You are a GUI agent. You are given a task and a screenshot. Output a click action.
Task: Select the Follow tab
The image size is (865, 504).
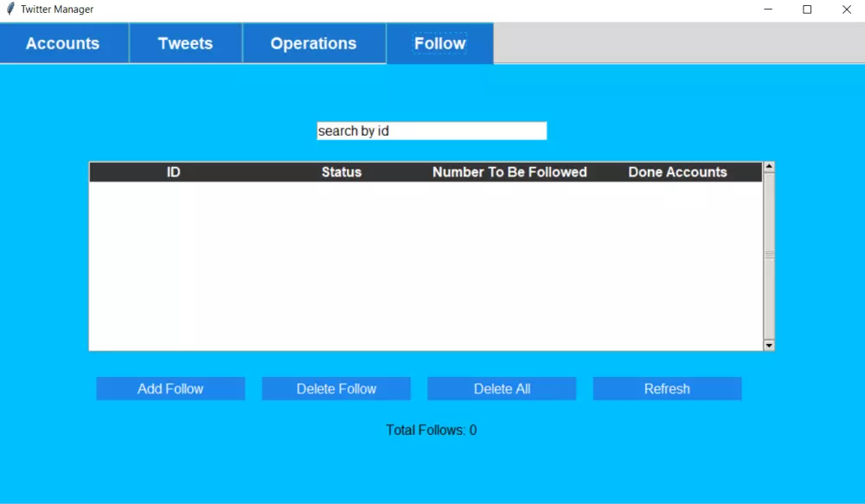439,43
